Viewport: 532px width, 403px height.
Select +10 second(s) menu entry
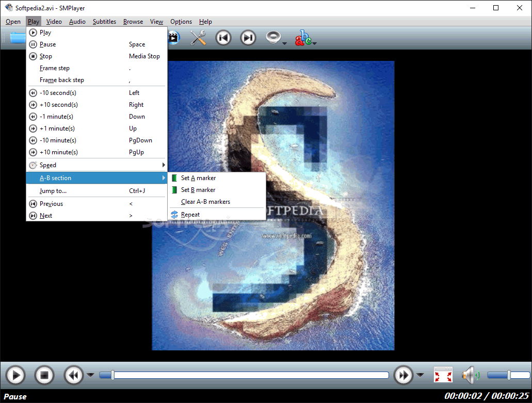point(96,105)
